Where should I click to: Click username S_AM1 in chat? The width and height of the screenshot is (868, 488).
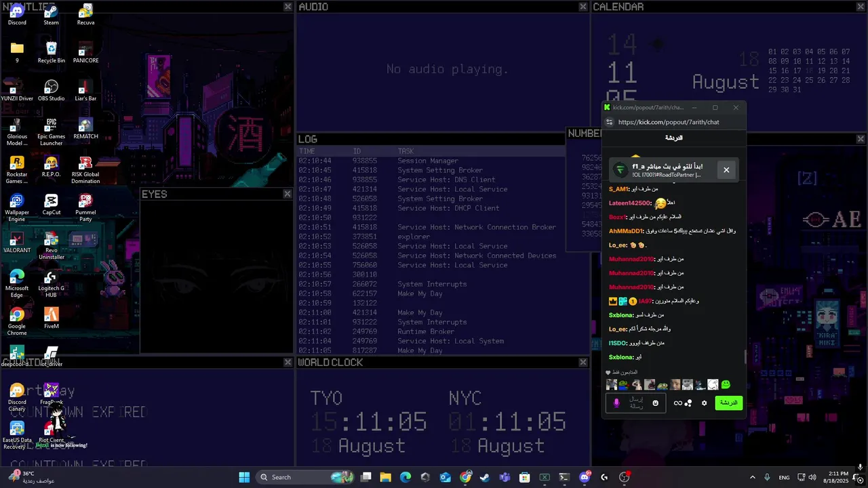click(618, 189)
